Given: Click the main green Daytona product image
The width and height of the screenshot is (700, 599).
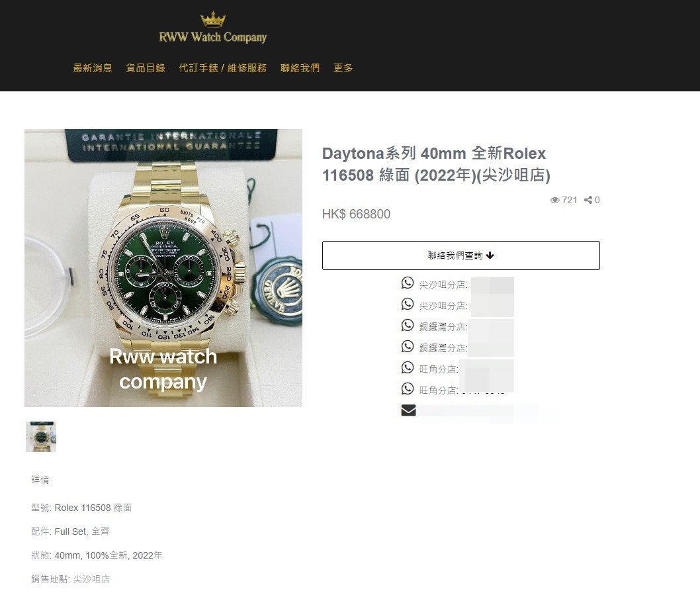Looking at the screenshot, I should pos(163,268).
